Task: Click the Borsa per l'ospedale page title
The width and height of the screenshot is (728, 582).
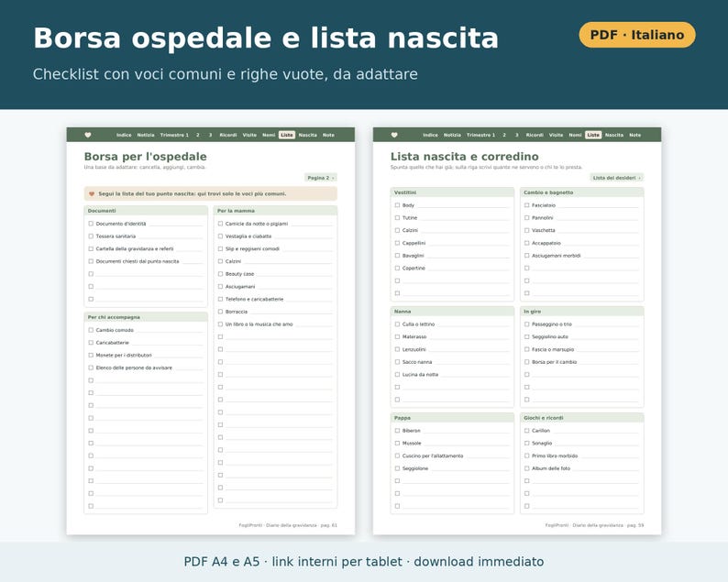Action: pos(145,157)
